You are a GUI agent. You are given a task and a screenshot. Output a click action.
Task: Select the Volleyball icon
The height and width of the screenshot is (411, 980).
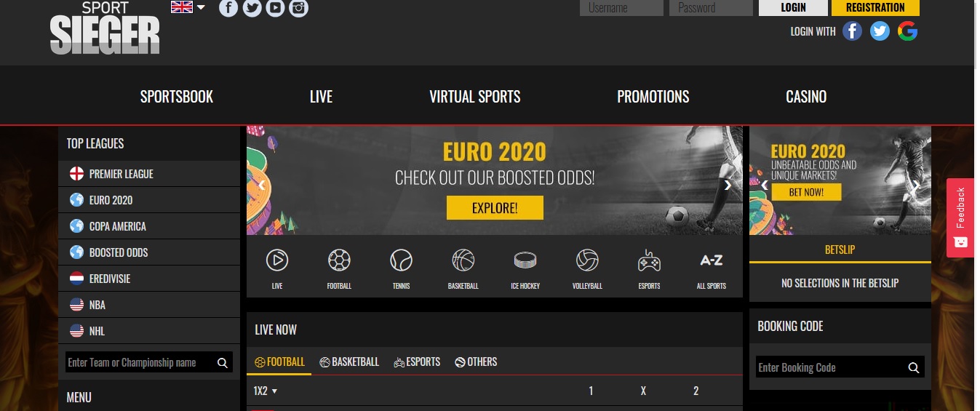click(587, 260)
